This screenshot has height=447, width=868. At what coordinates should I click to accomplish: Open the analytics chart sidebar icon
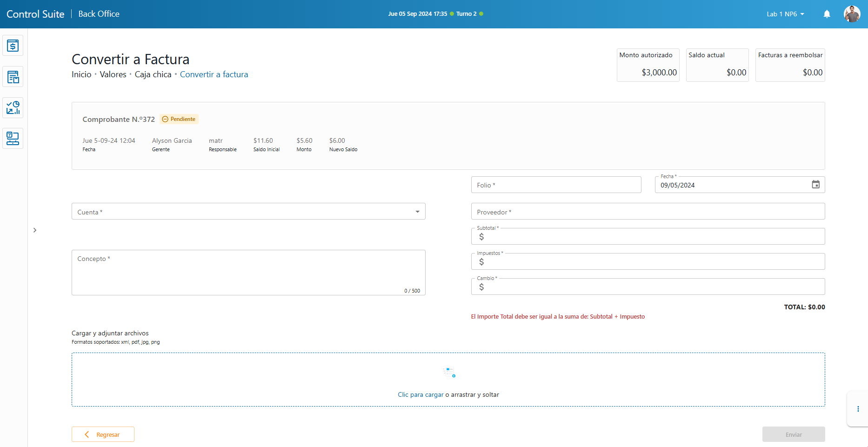click(13, 107)
